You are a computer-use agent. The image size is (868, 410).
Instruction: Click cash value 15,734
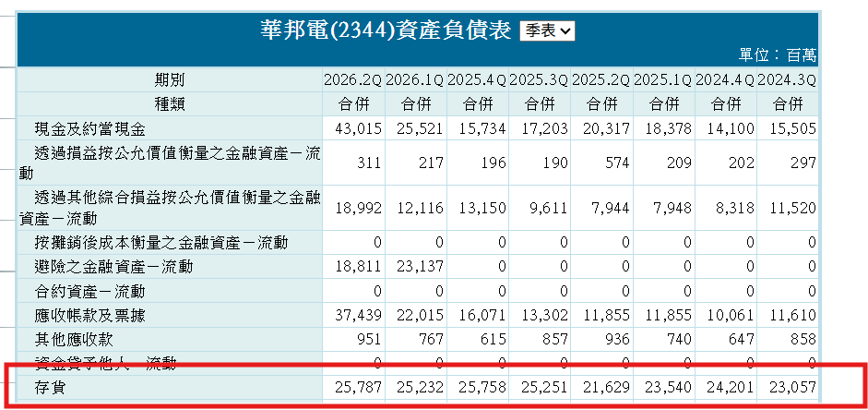tap(482, 129)
